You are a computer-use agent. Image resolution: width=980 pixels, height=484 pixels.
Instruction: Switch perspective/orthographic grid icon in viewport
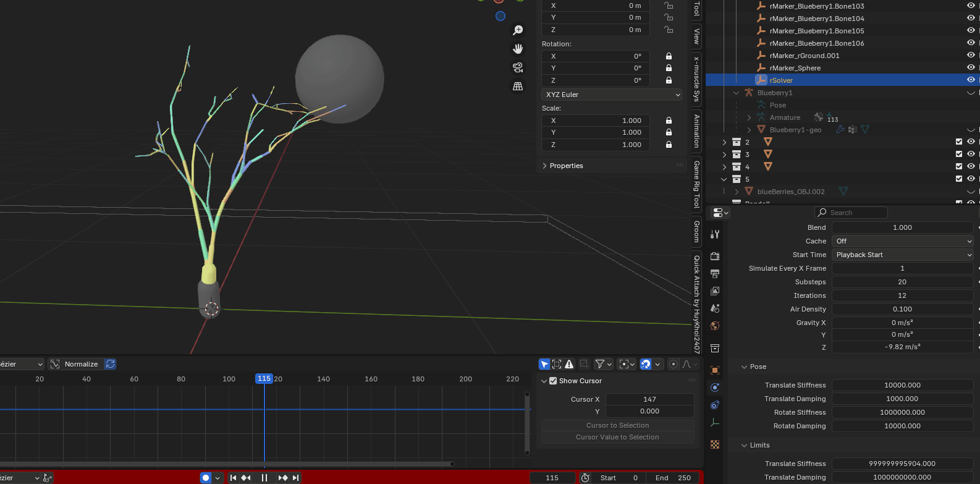tap(518, 86)
